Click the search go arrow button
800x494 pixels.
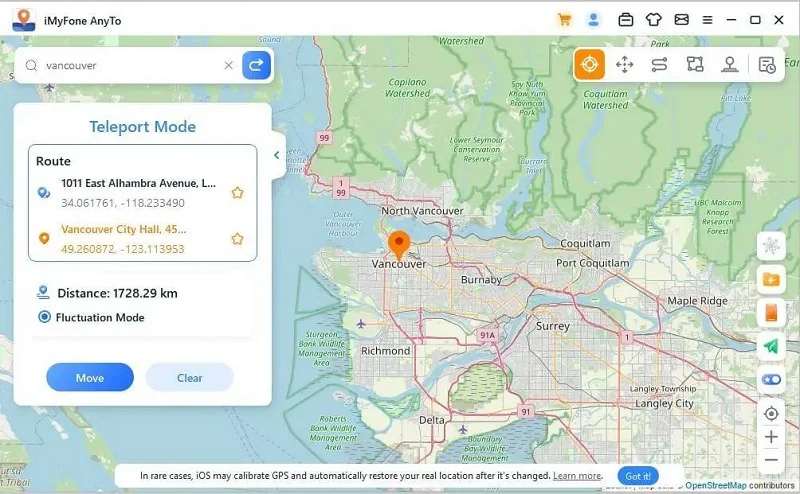(256, 65)
